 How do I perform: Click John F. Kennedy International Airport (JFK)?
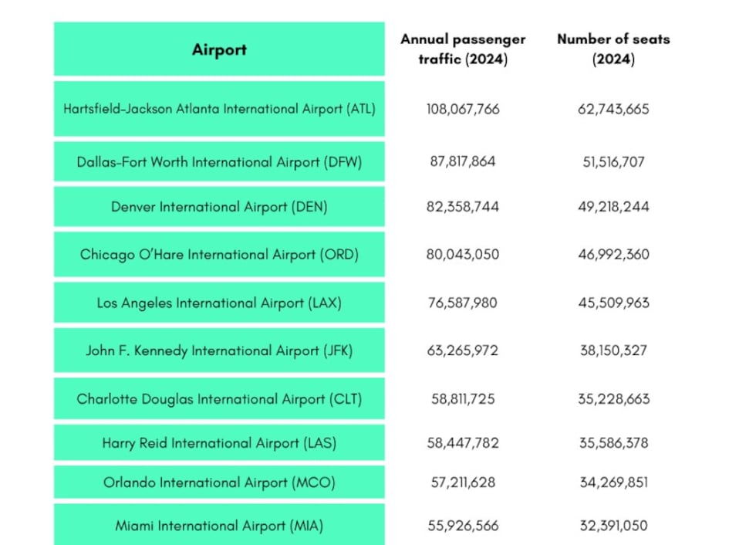[x=219, y=350]
